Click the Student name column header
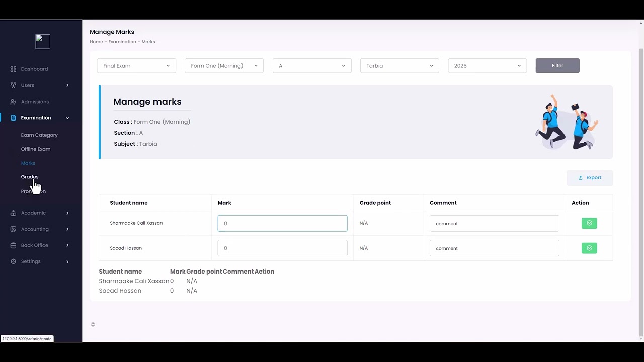 129,203
